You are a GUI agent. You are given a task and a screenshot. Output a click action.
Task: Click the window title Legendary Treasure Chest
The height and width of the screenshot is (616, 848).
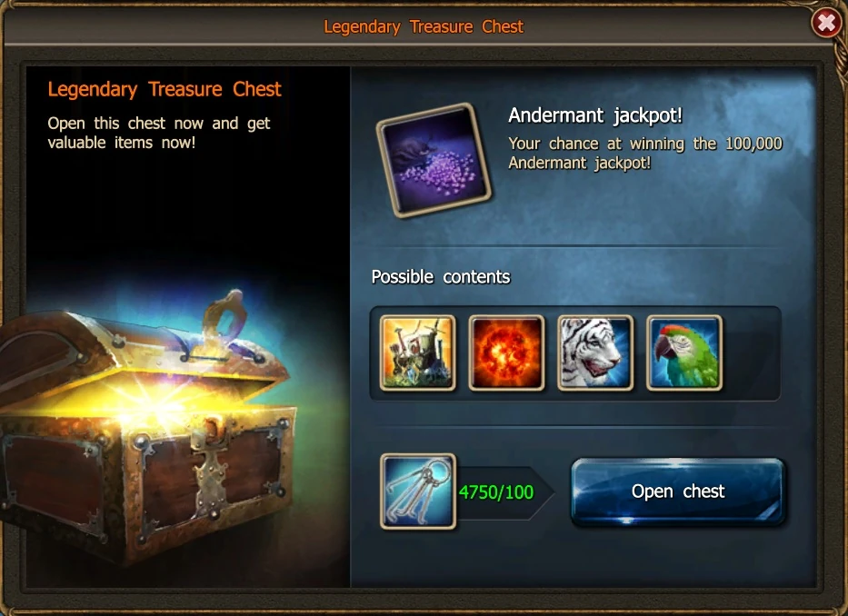pos(424,26)
